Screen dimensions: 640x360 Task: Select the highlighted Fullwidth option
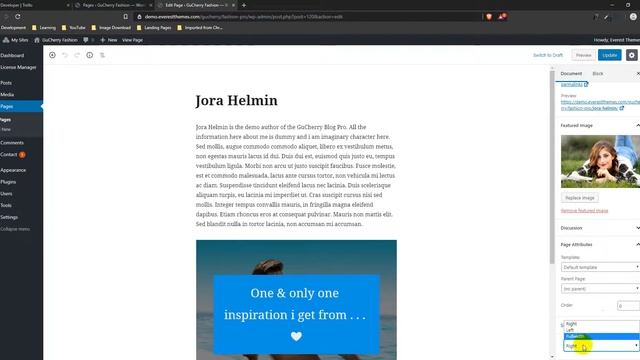pos(602,336)
